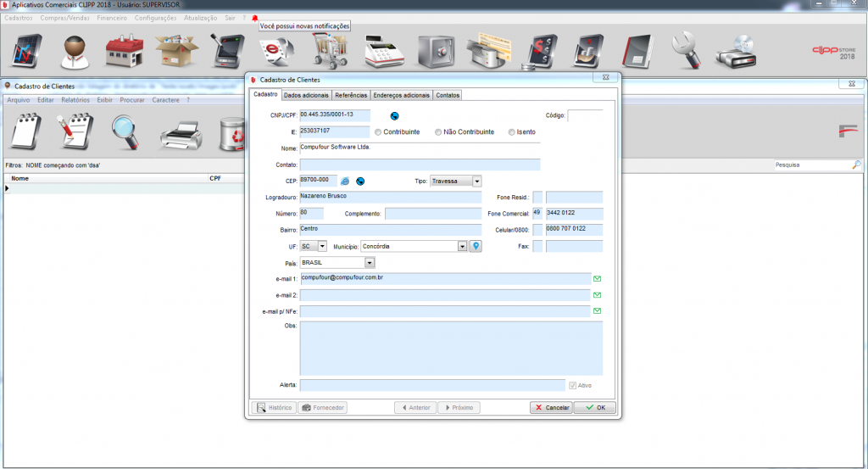Click the printer icon in client list
The image size is (868, 469).
pos(180,136)
